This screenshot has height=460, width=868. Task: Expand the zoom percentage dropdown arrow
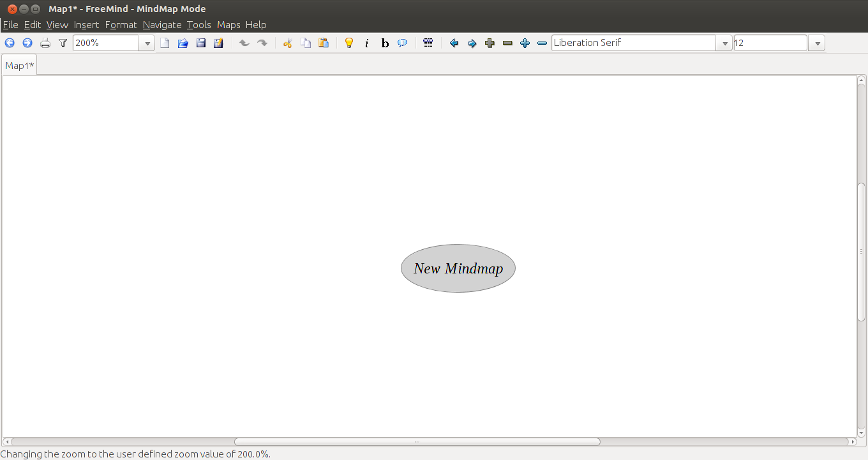coord(147,43)
